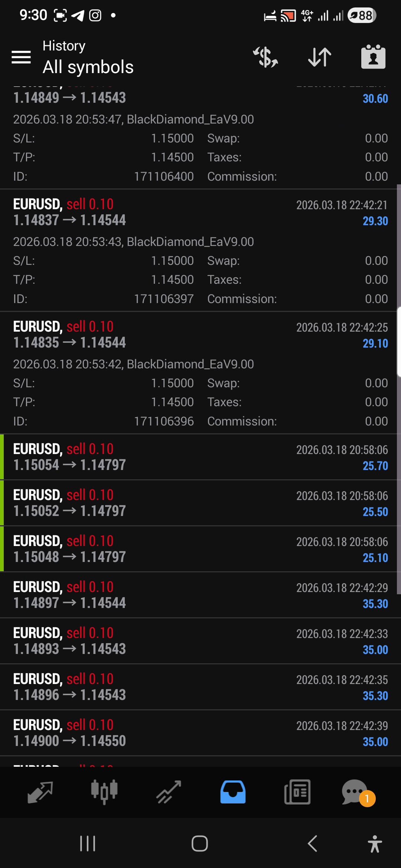Switch to the Trade tab
This screenshot has width=401, height=868.
tap(169, 792)
